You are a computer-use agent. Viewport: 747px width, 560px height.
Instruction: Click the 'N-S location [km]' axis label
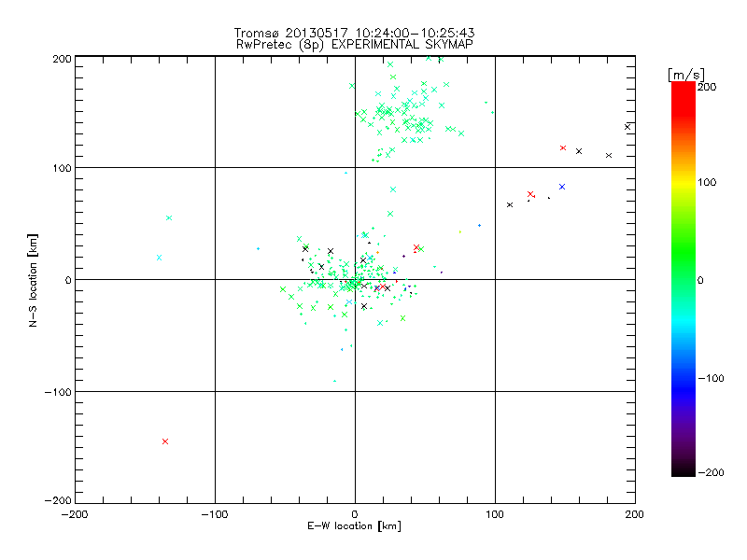click(33, 281)
